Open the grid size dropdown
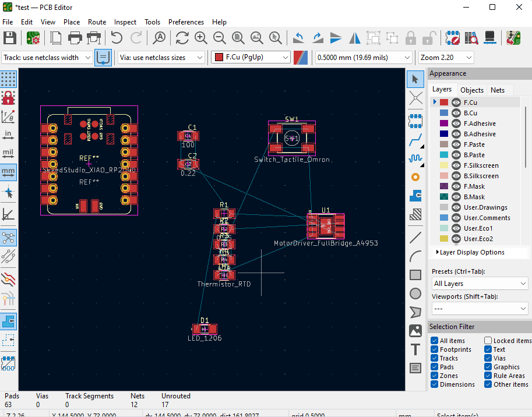Image resolution: width=532 pixels, height=417 pixels. [x=364, y=58]
